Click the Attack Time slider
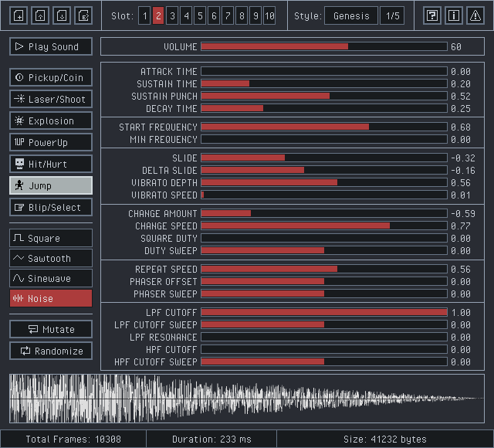Screen dimensions: 494x448 tap(324, 71)
